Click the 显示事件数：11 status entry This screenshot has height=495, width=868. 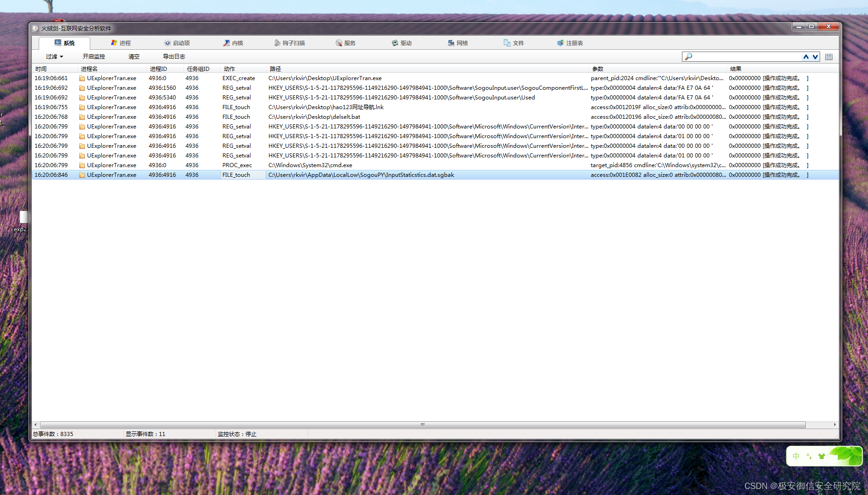coord(146,434)
